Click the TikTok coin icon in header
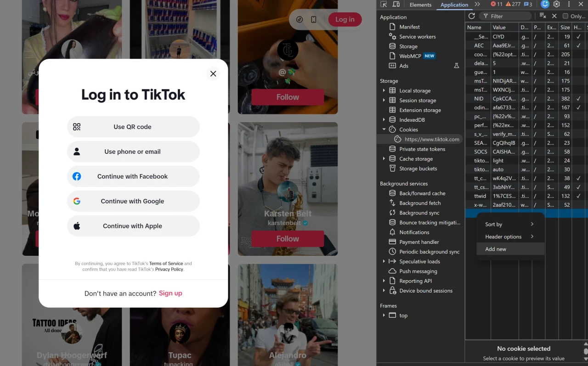 [x=300, y=19]
